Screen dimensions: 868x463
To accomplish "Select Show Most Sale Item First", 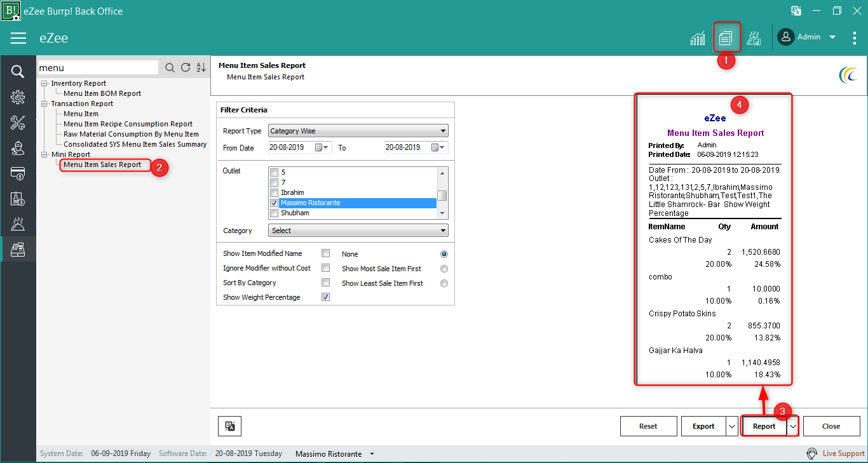I will click(444, 269).
